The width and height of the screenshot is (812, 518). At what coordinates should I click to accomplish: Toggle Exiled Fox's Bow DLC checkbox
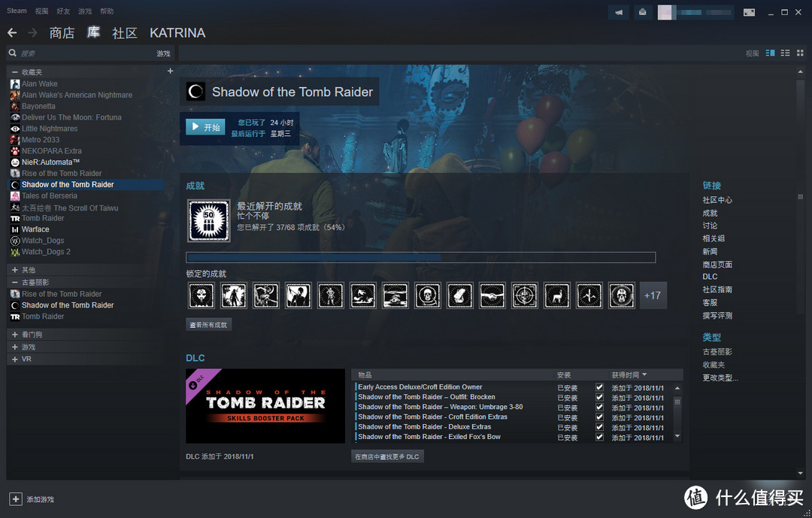coord(599,437)
